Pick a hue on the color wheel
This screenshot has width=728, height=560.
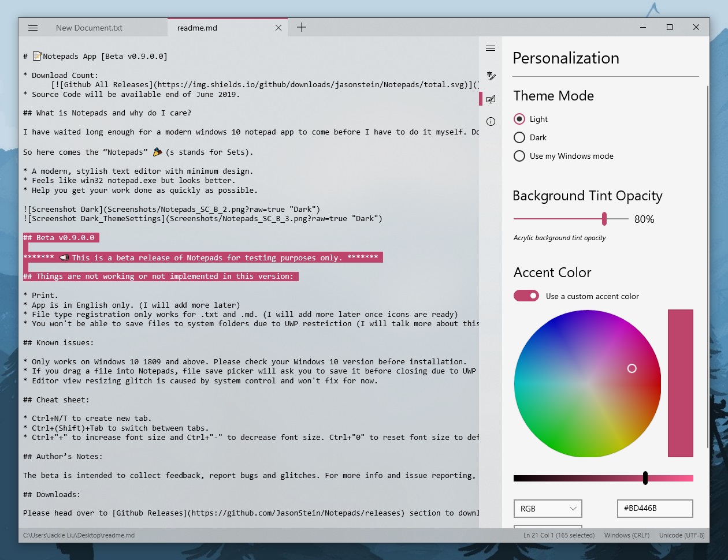pyautogui.click(x=587, y=383)
